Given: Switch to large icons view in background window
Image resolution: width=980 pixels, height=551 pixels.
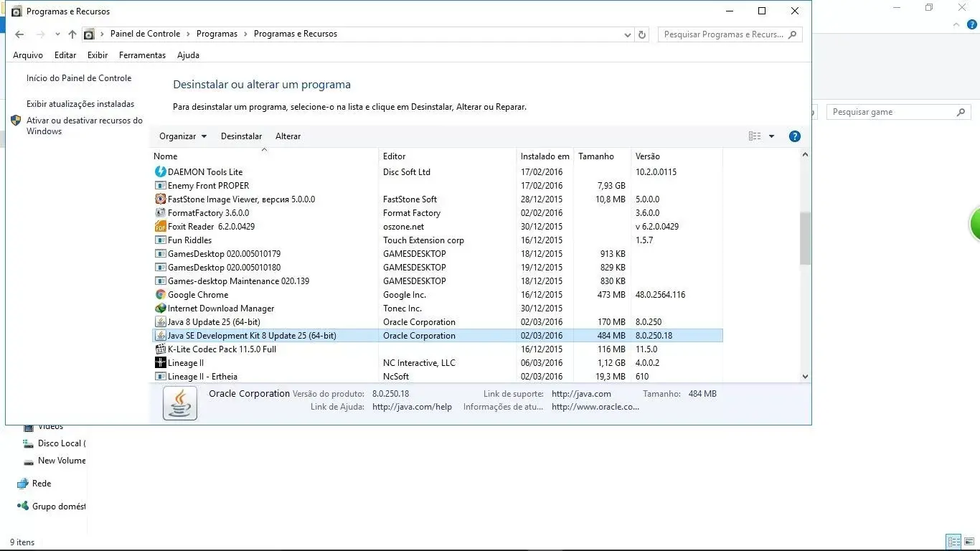Looking at the screenshot, I should [969, 542].
